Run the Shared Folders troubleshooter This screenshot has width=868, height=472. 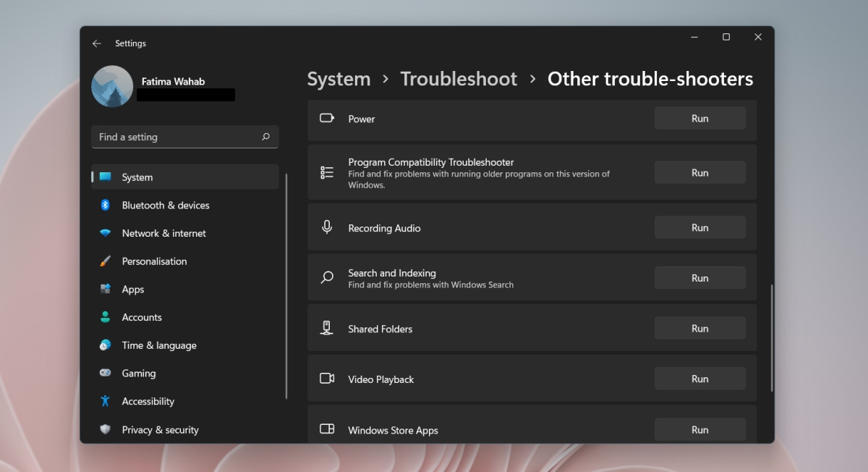[x=699, y=328]
